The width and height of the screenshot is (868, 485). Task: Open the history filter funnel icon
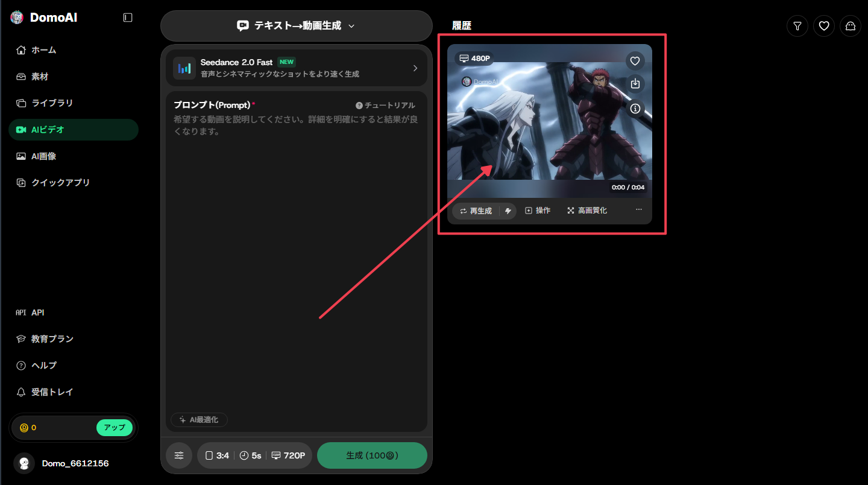(797, 26)
